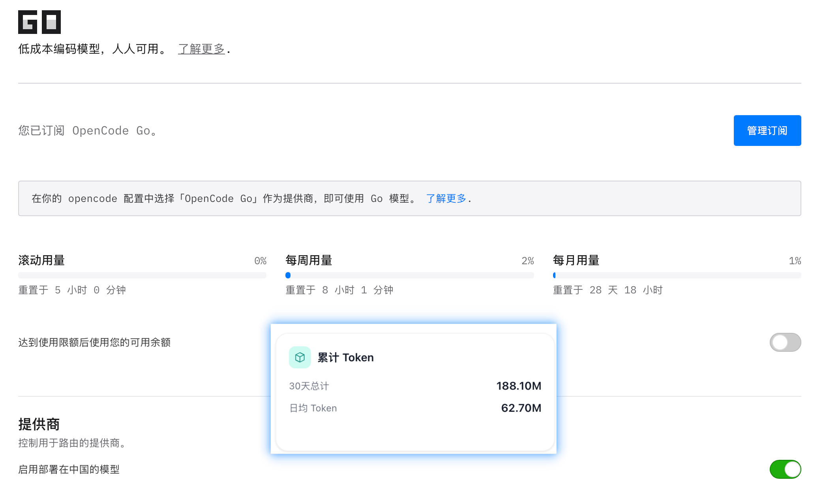Click the 累计 Token card title
Viewport: 825px width, 504px height.
click(345, 357)
